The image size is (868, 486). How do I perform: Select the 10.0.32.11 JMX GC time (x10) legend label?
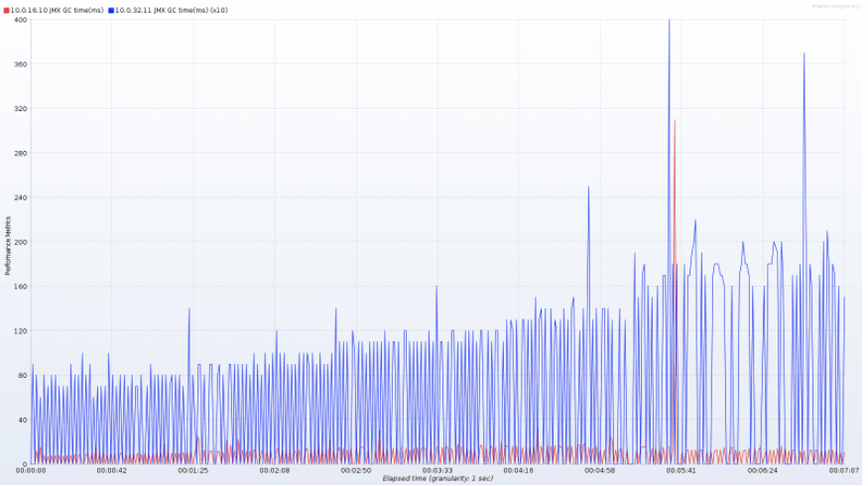pos(172,11)
